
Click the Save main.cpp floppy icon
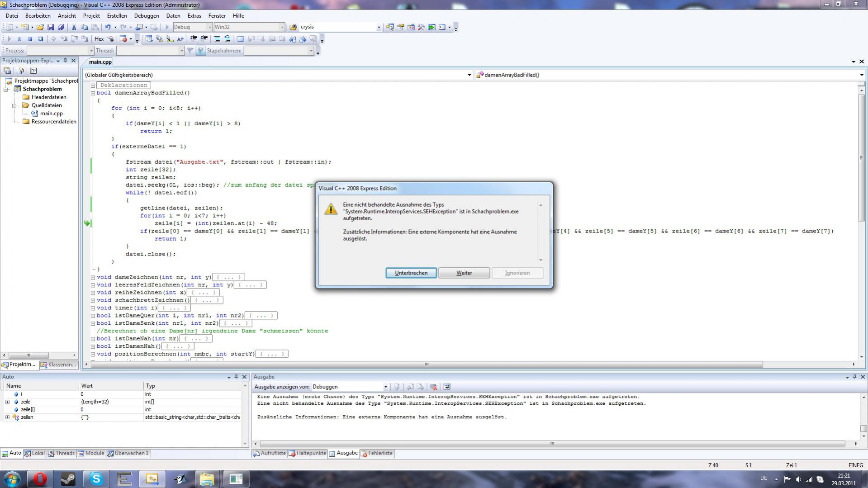51,27
